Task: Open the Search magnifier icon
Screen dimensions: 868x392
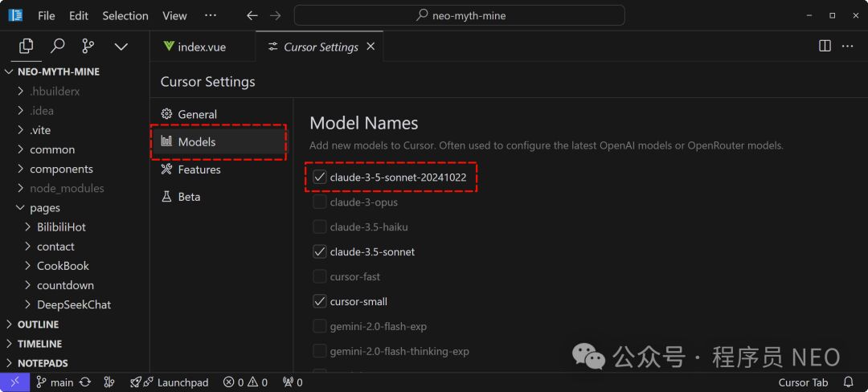Action: tap(57, 47)
